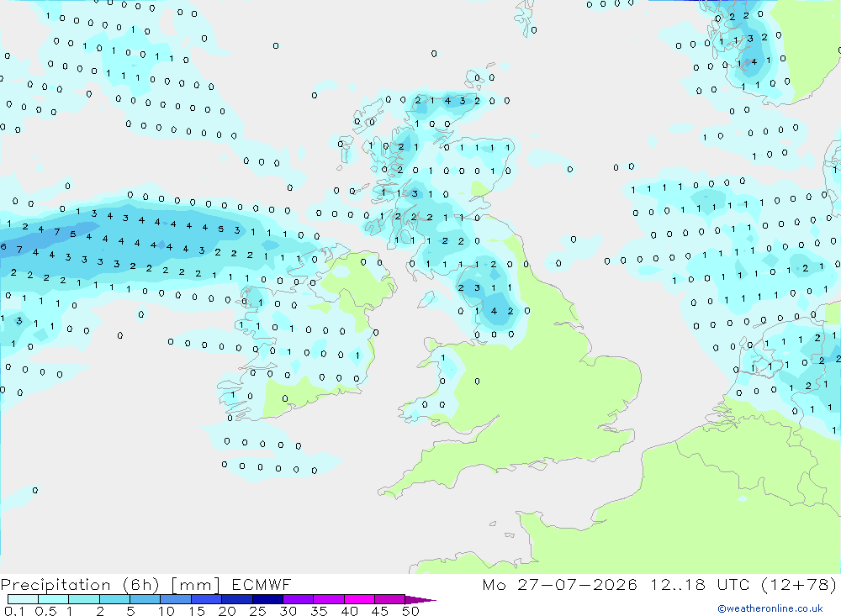The width and height of the screenshot is (841, 616).
Task: Click the '40' legend scale label
Action: point(349,611)
